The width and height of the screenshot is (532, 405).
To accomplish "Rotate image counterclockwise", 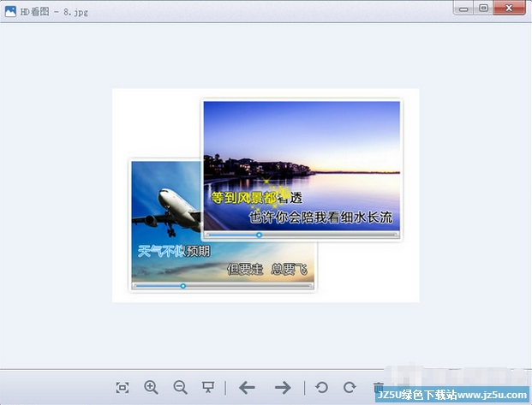I will coord(321,387).
